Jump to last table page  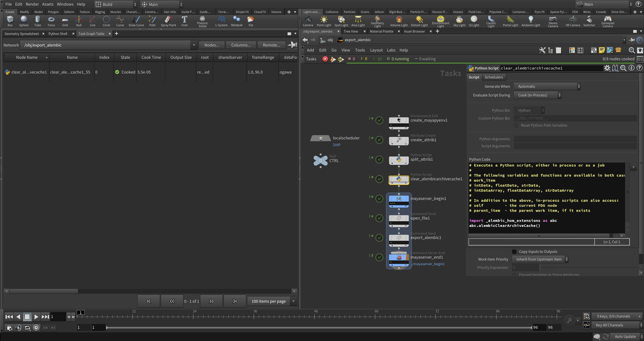234,301
